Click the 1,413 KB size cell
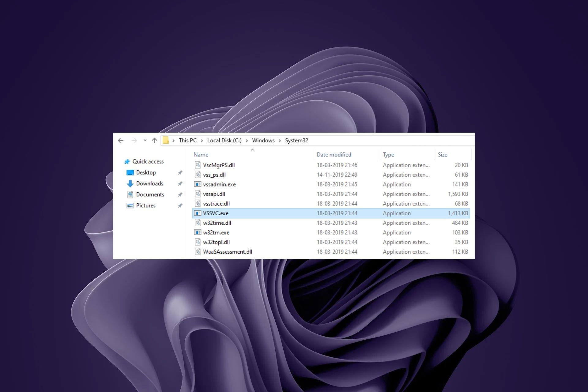This screenshot has height=392, width=588. pos(458,213)
